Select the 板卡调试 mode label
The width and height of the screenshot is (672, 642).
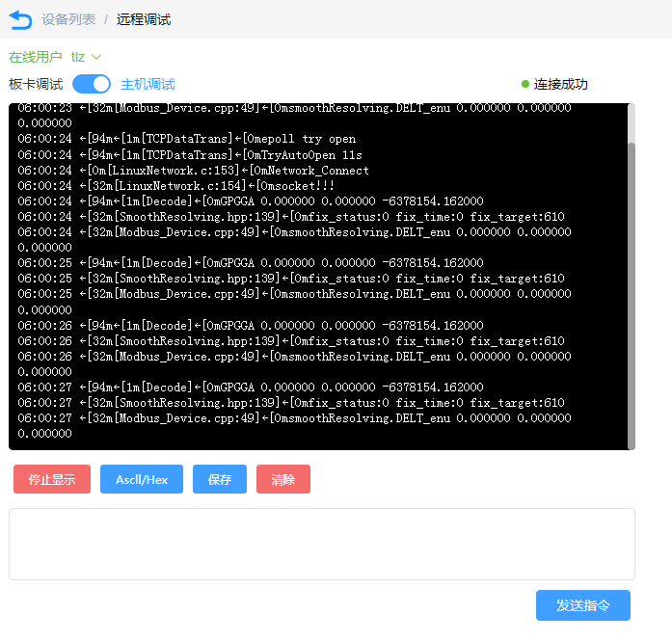click(x=36, y=84)
